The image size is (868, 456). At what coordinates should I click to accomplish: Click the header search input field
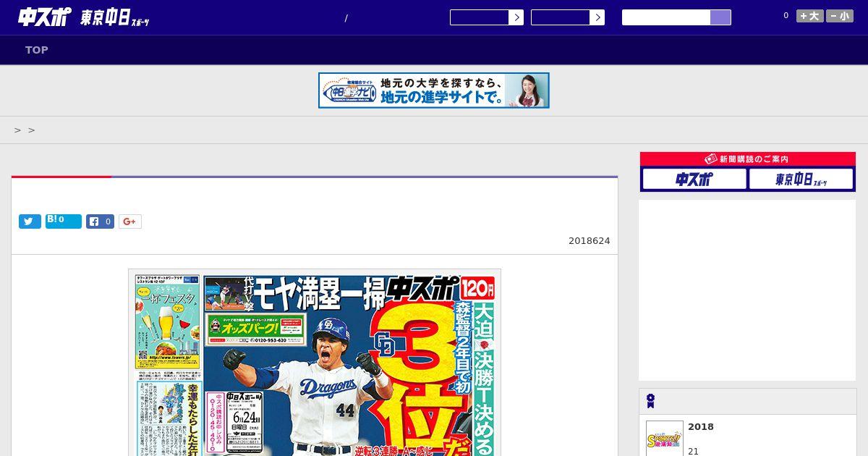tap(666, 17)
